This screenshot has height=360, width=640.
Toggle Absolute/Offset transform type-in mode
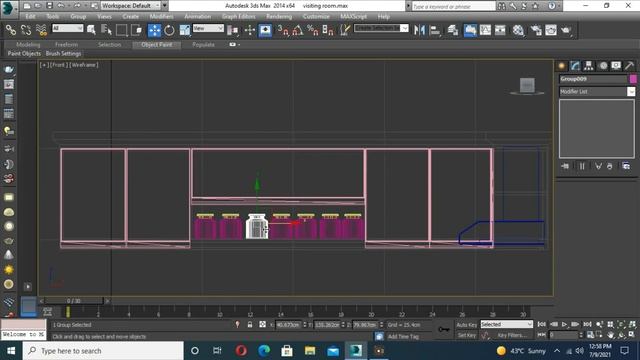262,325
